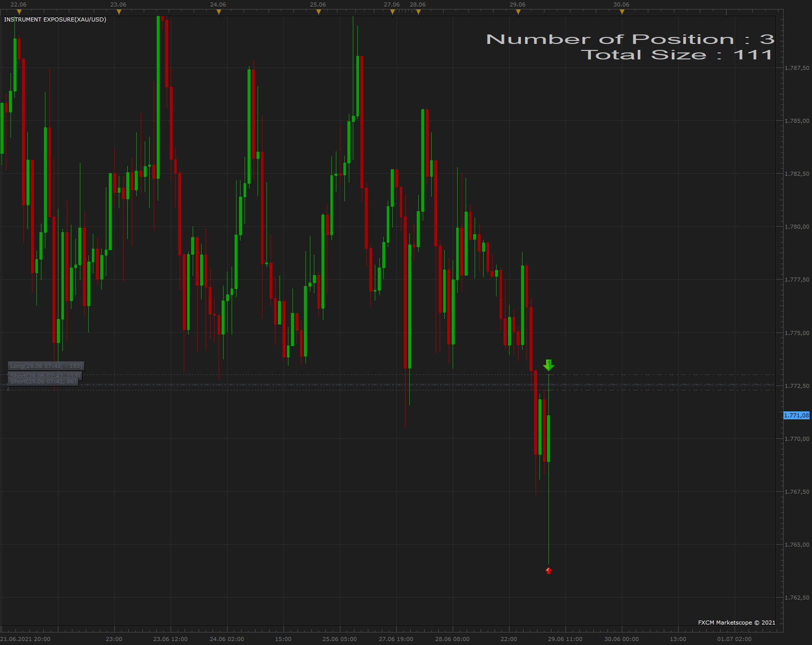This screenshot has height=645, width=812.
Task: Click the 1.785,00 price axis label
Action: (797, 121)
